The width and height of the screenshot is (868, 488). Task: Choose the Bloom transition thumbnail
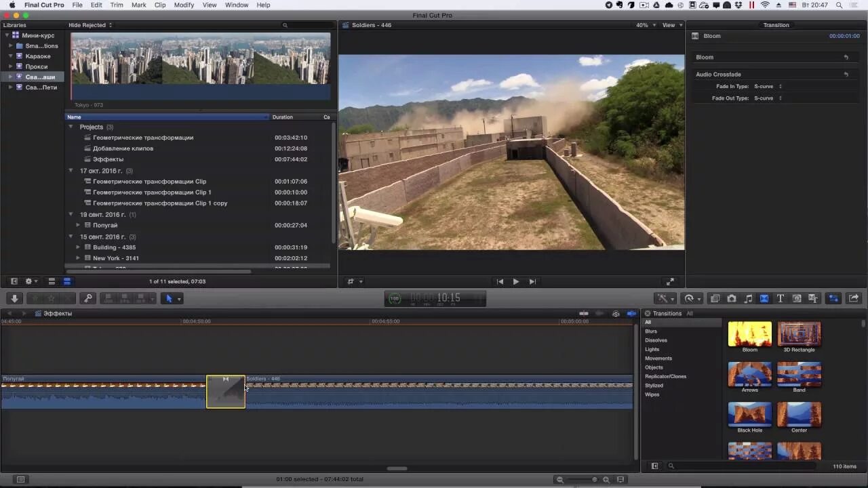click(749, 334)
